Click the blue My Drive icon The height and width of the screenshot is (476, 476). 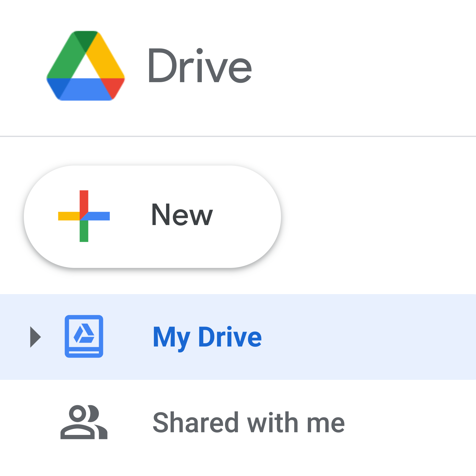(84, 336)
